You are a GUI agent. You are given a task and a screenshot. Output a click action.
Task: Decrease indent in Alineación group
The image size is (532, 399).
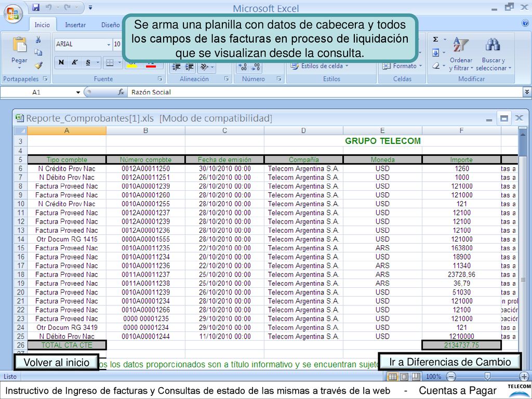pyautogui.click(x=177, y=67)
